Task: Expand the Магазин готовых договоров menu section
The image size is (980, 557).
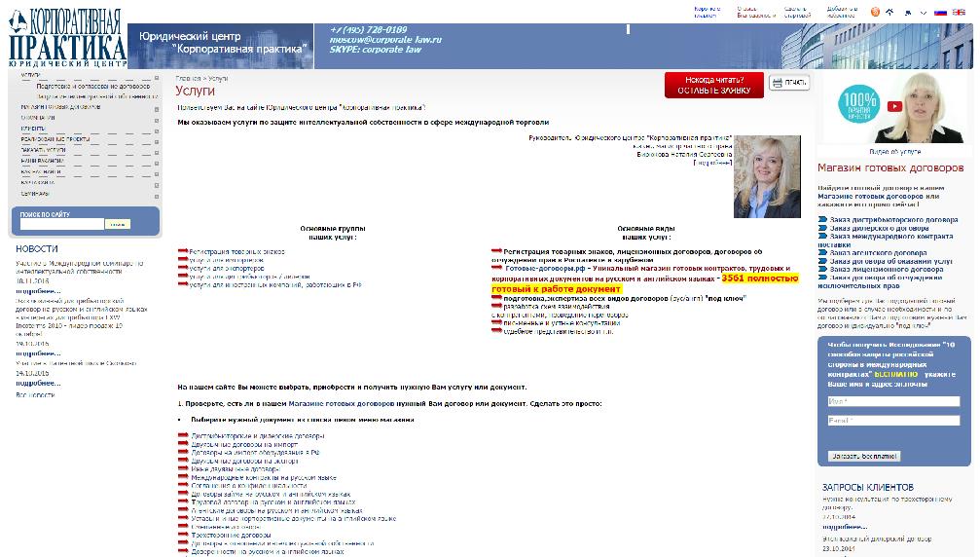Action: coord(157,109)
